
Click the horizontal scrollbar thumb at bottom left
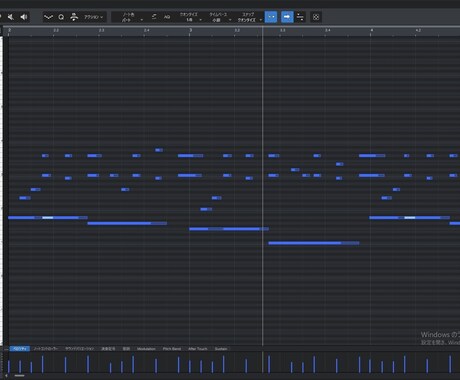tap(19, 376)
